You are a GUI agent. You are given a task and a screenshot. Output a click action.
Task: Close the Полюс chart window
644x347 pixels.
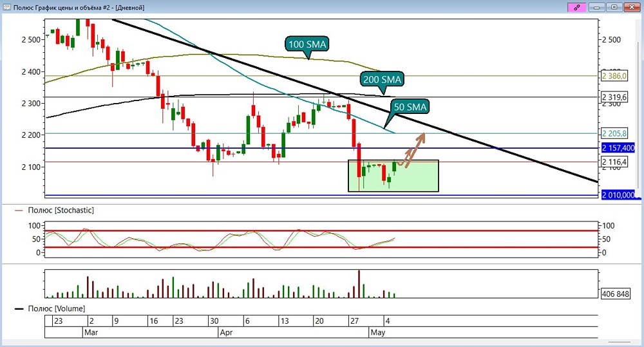point(632,7)
